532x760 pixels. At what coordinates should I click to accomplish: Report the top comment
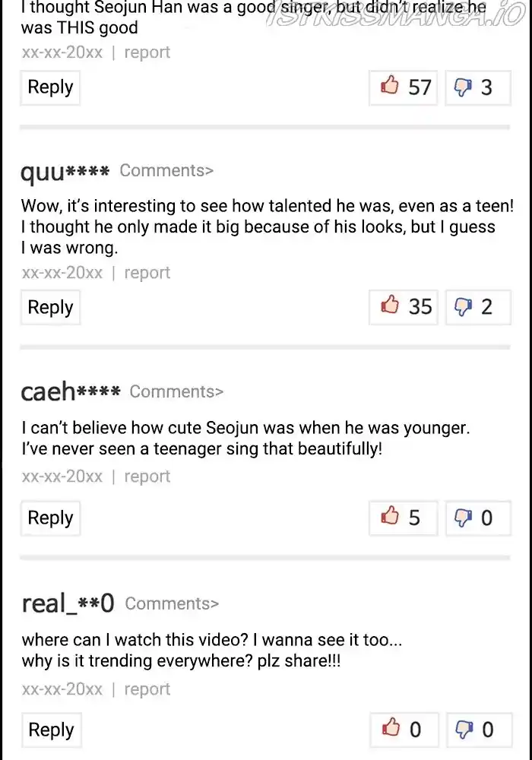coord(147,52)
